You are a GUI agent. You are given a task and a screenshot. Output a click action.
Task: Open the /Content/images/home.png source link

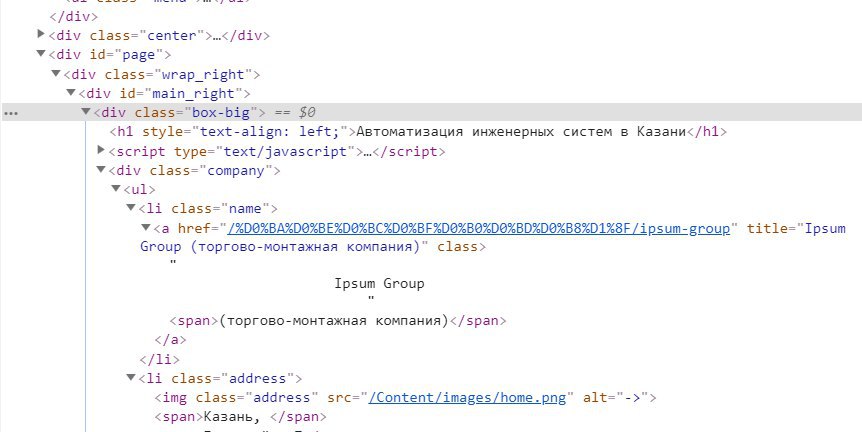467,397
